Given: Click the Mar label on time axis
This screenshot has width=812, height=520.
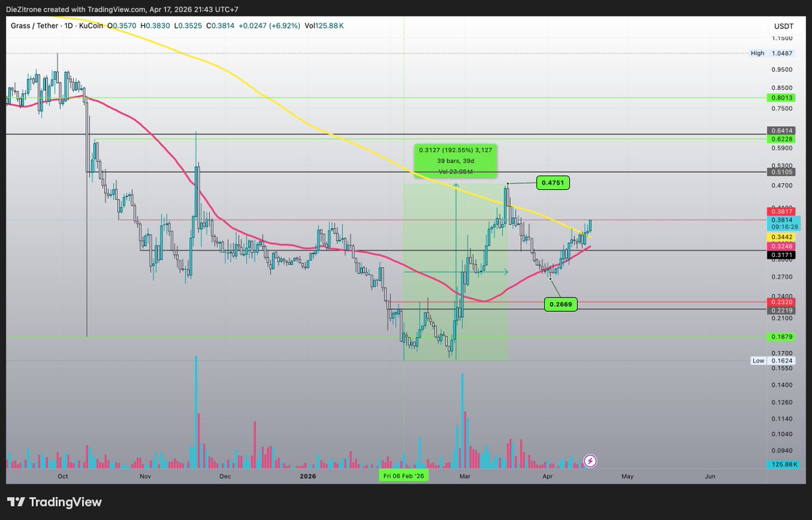Looking at the screenshot, I should (x=465, y=477).
